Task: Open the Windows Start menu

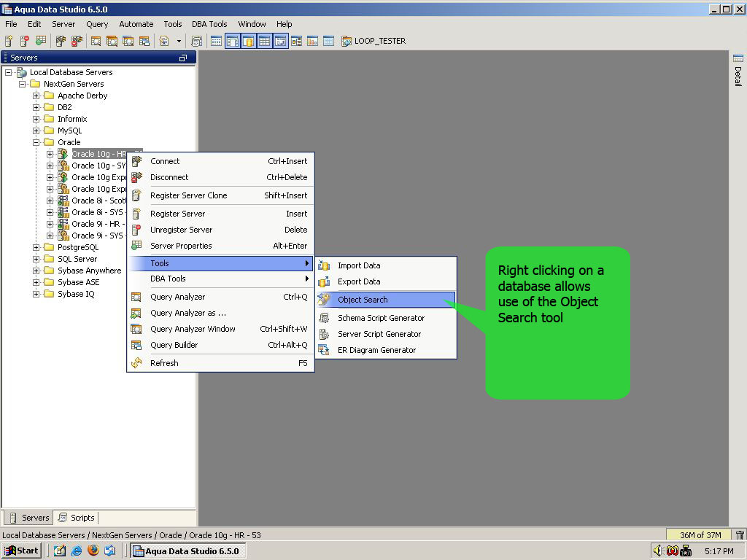Action: pyautogui.click(x=22, y=551)
